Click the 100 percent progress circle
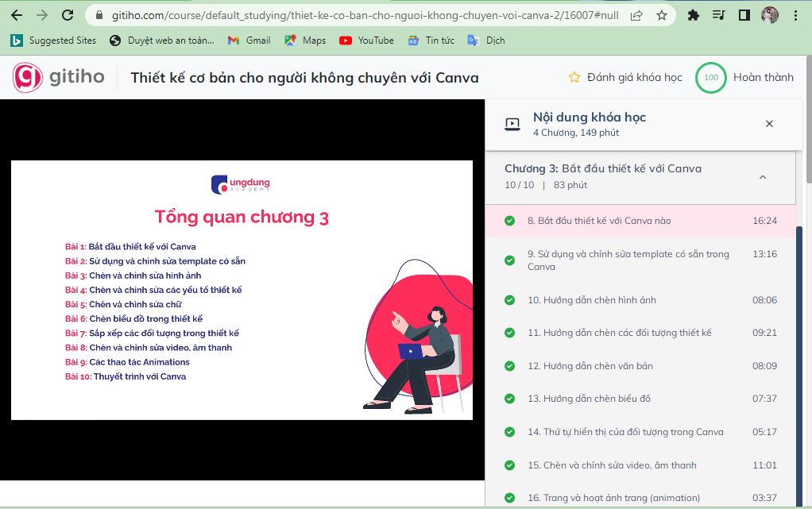The image size is (812, 509). (710, 77)
